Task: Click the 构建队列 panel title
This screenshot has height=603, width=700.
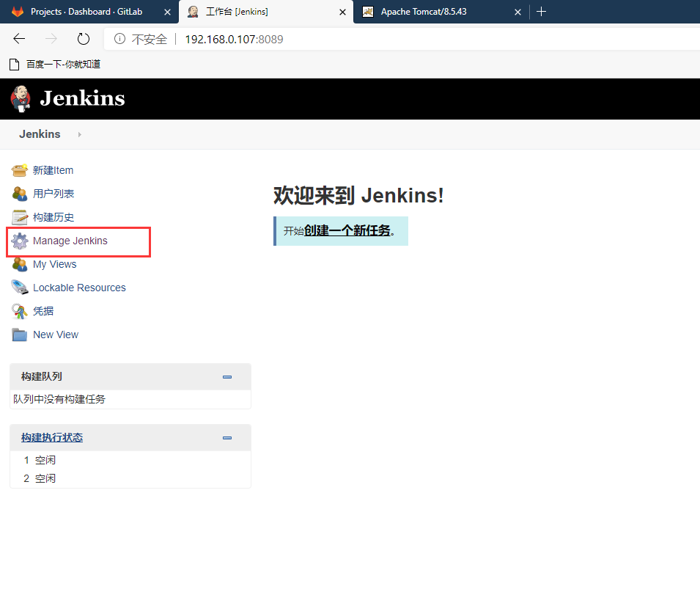Action: pos(42,376)
